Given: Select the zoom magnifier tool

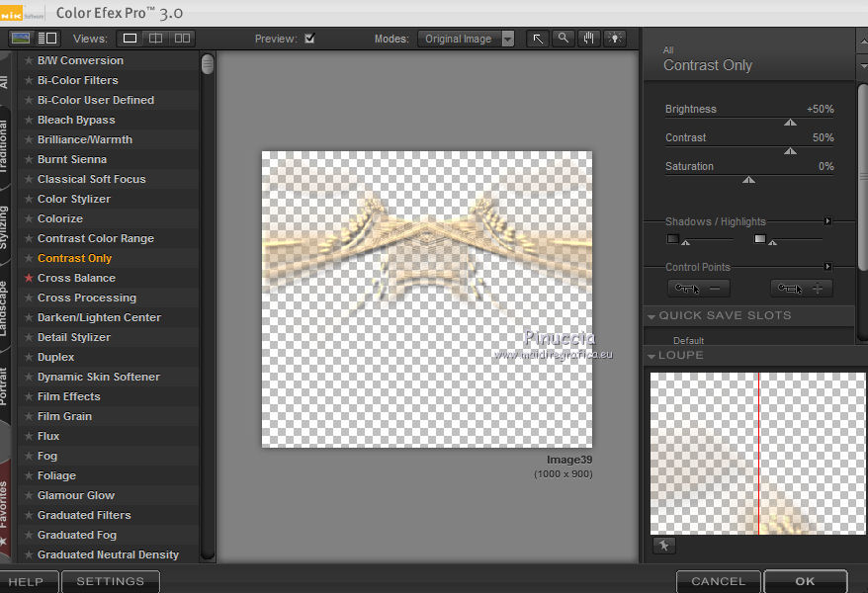Looking at the screenshot, I should click(x=563, y=39).
